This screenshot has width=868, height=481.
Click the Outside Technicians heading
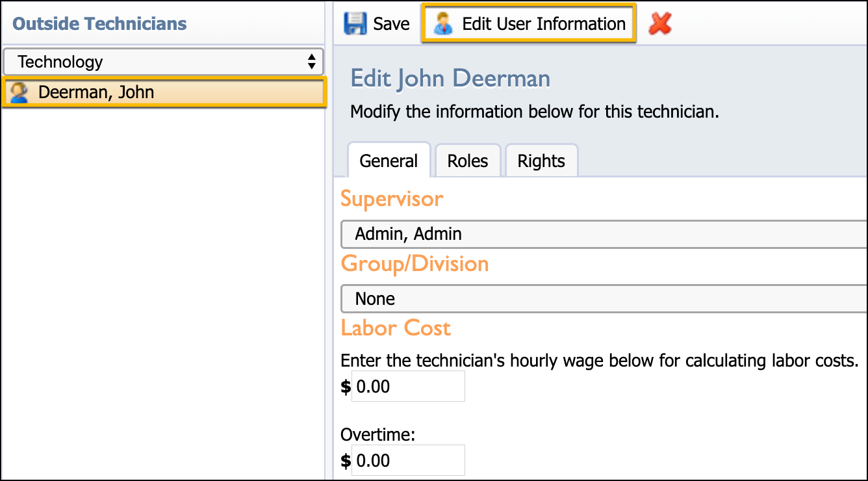(x=99, y=24)
